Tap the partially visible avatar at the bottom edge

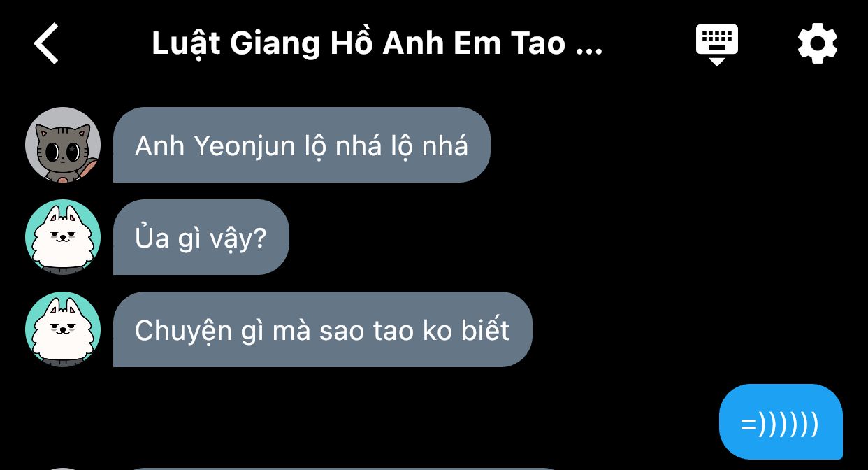click(63, 468)
